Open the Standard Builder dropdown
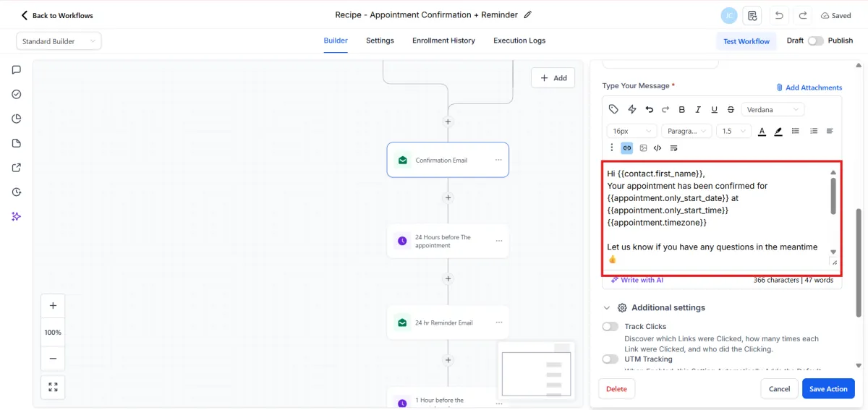Screen dimensions: 868x410 (59, 41)
